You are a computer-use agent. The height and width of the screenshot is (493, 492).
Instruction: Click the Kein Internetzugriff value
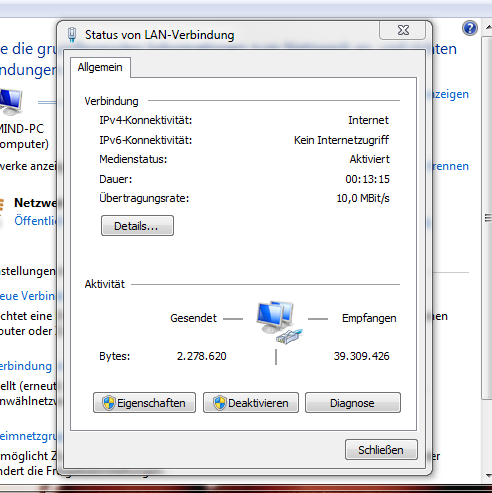tap(341, 140)
